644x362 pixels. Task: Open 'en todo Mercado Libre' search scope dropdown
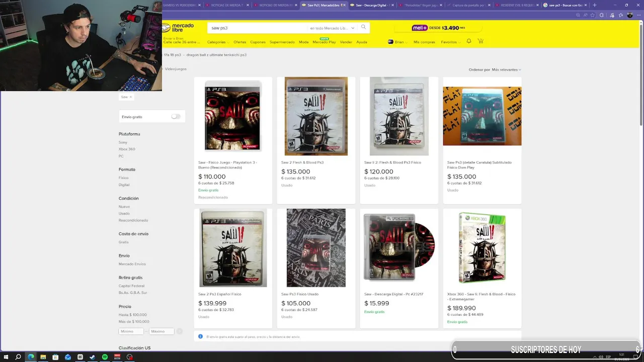click(332, 28)
